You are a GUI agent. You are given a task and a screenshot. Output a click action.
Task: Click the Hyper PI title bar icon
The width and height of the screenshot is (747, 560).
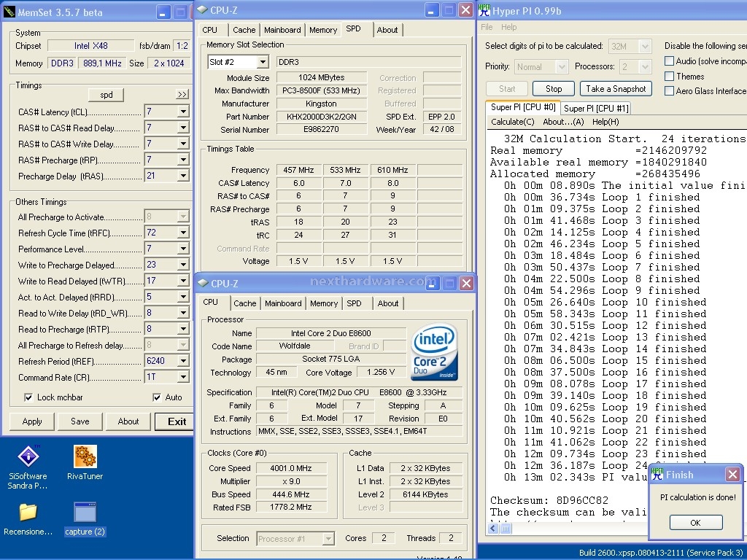pyautogui.click(x=484, y=10)
